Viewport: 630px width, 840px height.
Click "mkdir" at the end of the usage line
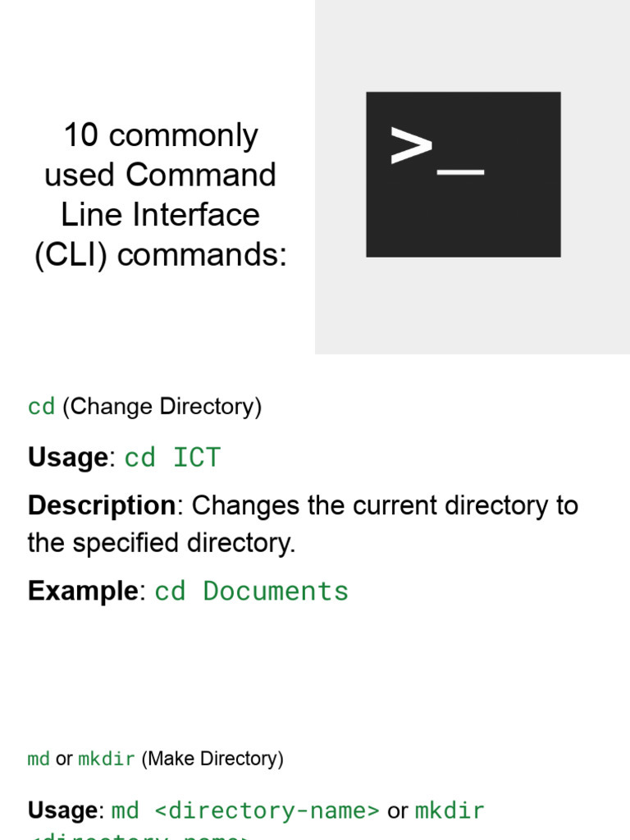[x=450, y=811]
